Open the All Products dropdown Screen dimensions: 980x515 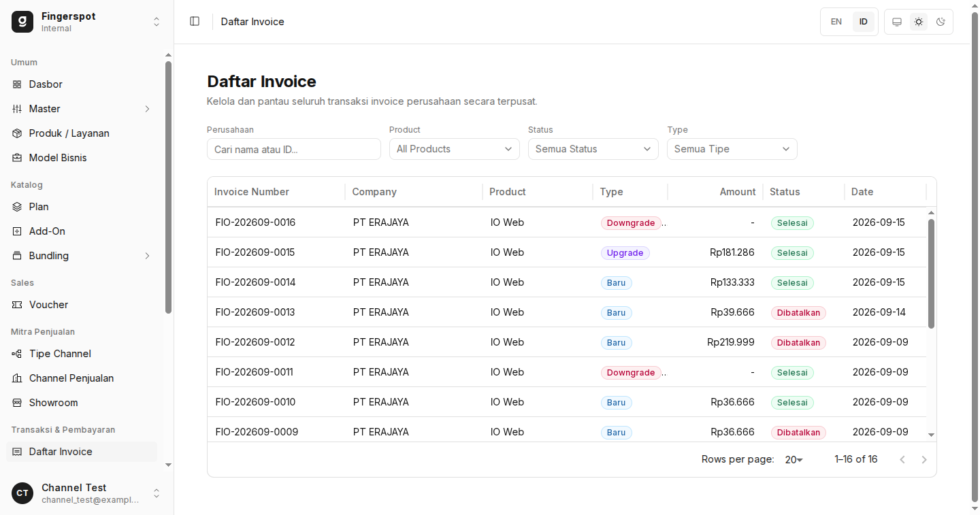[x=455, y=149]
